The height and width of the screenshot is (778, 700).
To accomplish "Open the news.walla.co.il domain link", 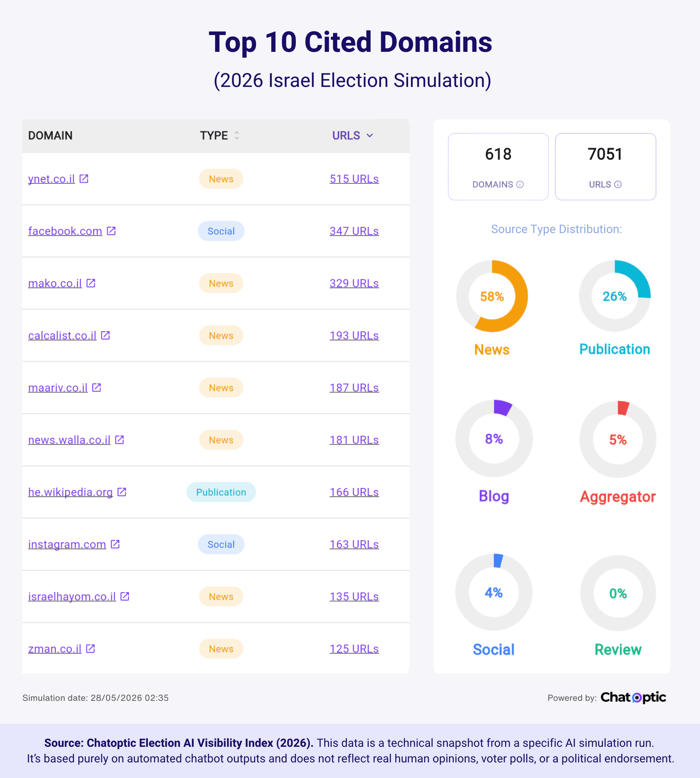I will point(69,440).
